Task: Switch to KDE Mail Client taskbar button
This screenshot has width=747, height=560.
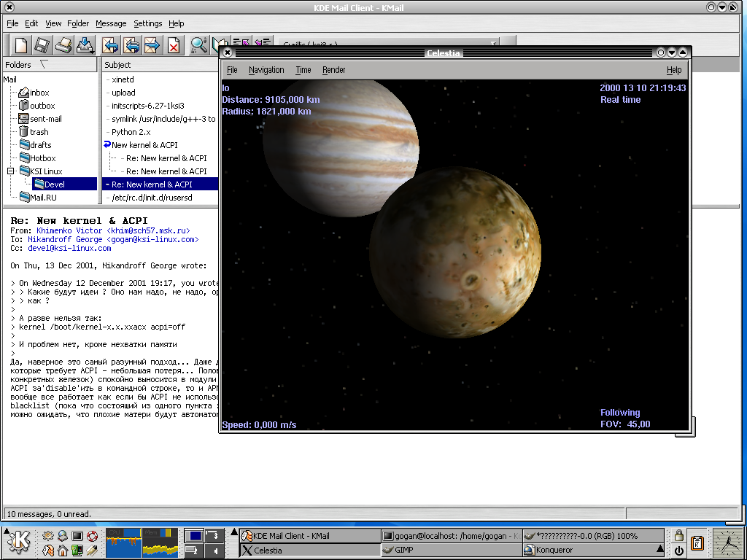Action: click(309, 536)
